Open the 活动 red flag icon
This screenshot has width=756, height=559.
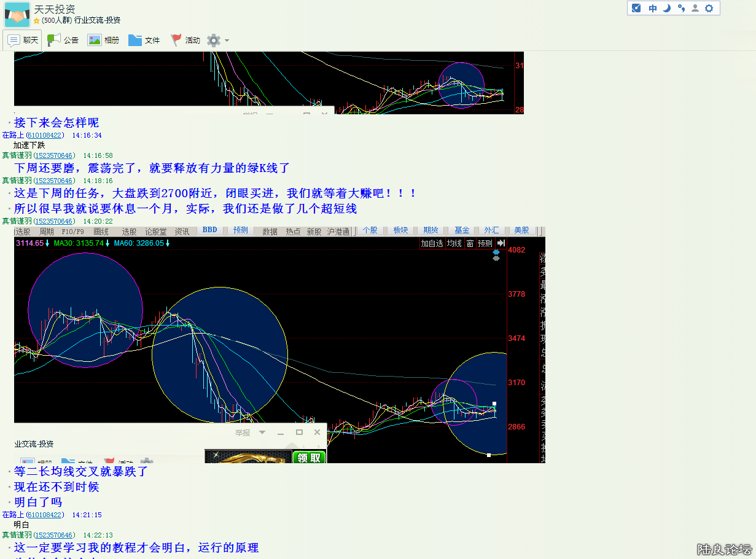pyautogui.click(x=176, y=40)
